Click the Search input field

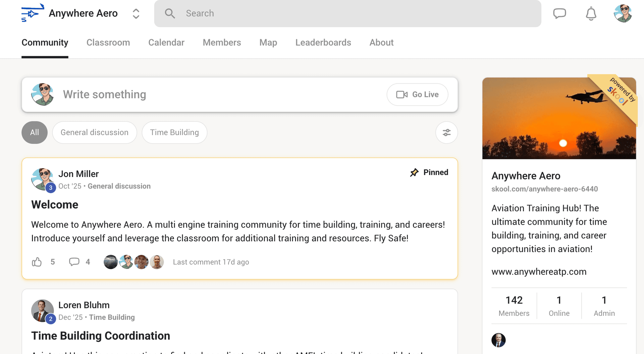[347, 13]
